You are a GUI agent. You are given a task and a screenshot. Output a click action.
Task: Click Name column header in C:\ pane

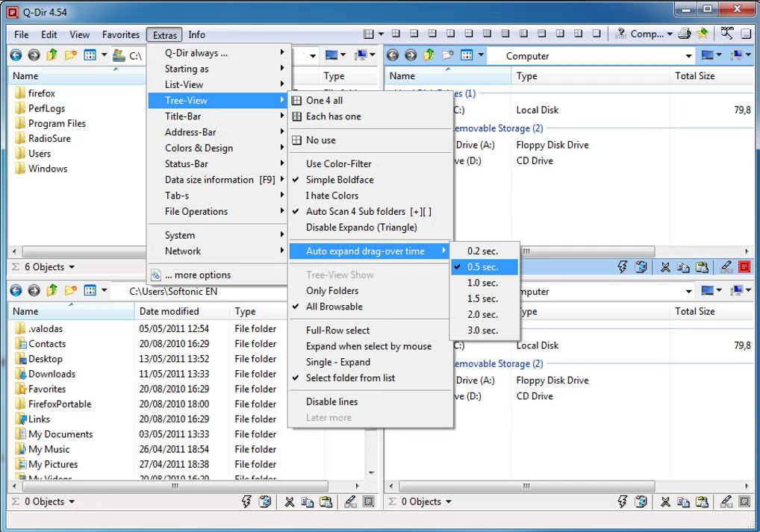point(78,76)
